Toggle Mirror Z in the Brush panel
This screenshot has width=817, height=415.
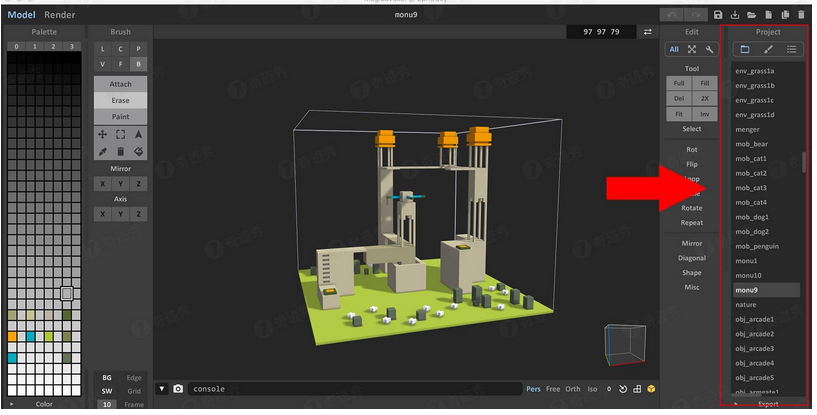(138, 184)
